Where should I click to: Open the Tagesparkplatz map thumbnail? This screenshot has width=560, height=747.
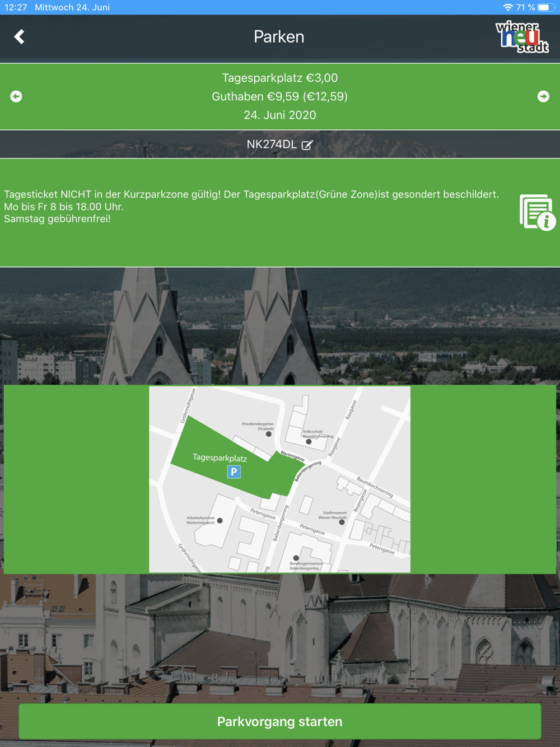click(x=279, y=479)
